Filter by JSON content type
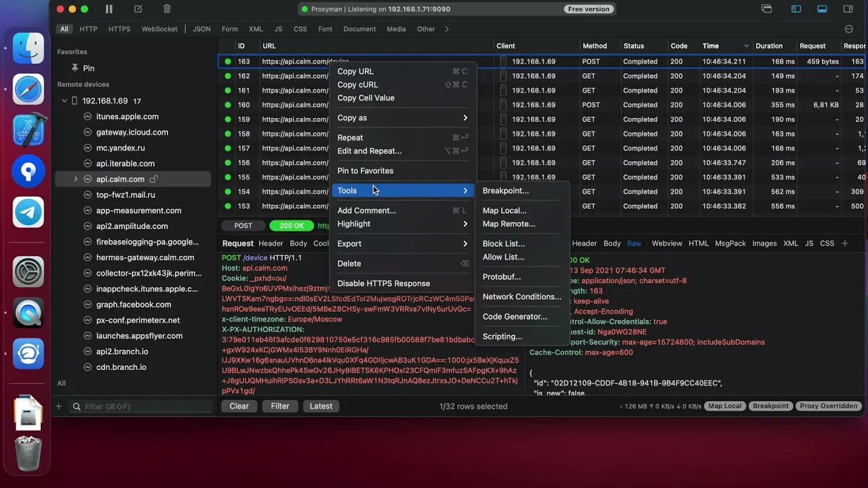Viewport: 868px width, 488px height. [201, 29]
